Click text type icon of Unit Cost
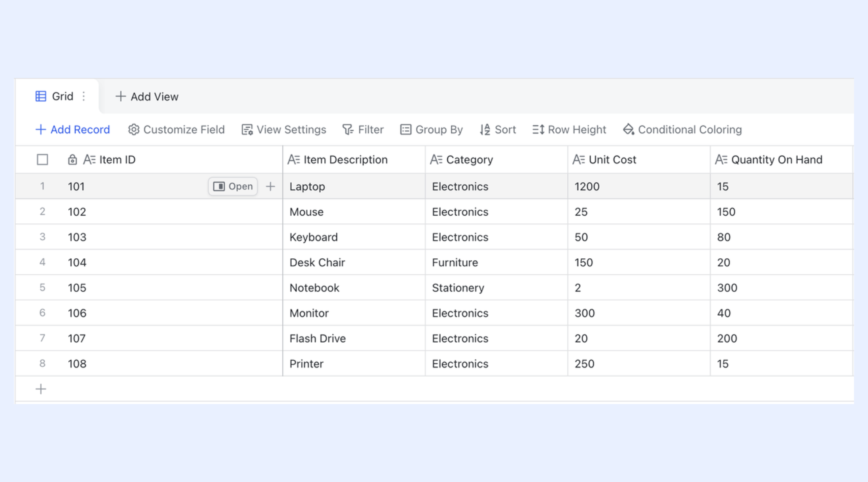The height and width of the screenshot is (482, 868). (579, 160)
